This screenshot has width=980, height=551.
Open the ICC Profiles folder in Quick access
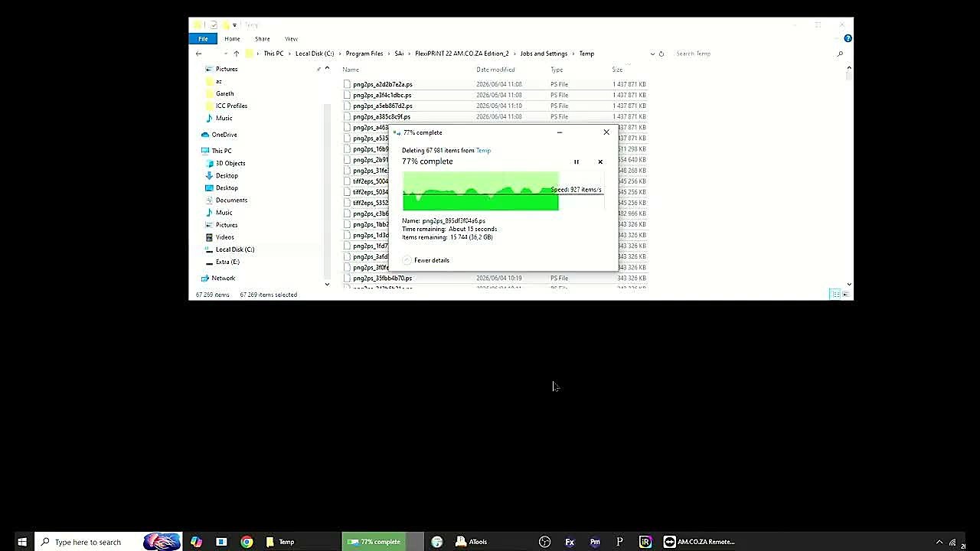tap(226, 106)
